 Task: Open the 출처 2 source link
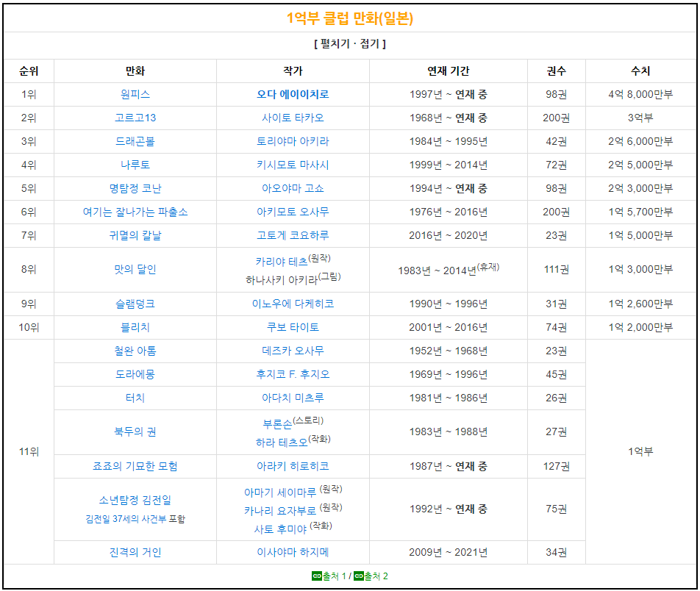click(x=376, y=576)
